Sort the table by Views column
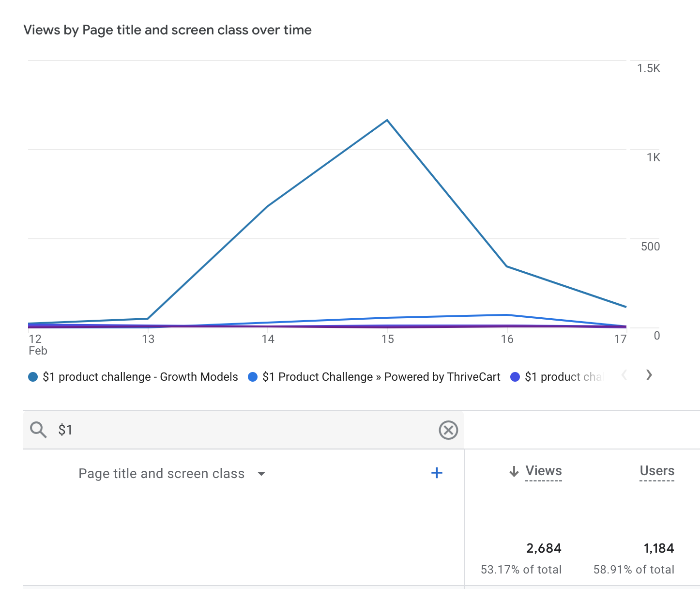The height and width of the screenshot is (589, 700). click(x=544, y=471)
